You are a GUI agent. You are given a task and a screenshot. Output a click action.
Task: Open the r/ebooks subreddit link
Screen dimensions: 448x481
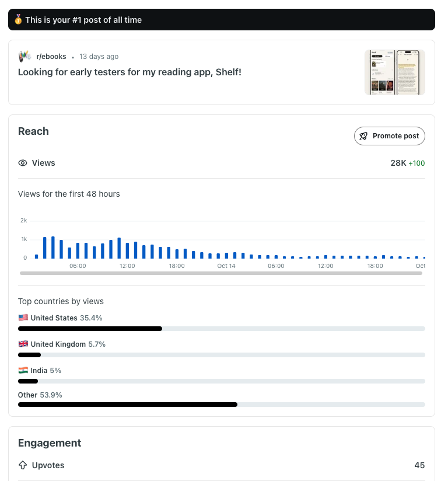point(51,57)
